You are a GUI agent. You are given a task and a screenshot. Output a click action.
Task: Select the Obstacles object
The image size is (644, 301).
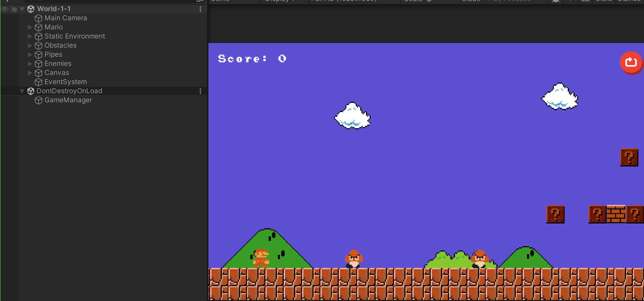61,45
